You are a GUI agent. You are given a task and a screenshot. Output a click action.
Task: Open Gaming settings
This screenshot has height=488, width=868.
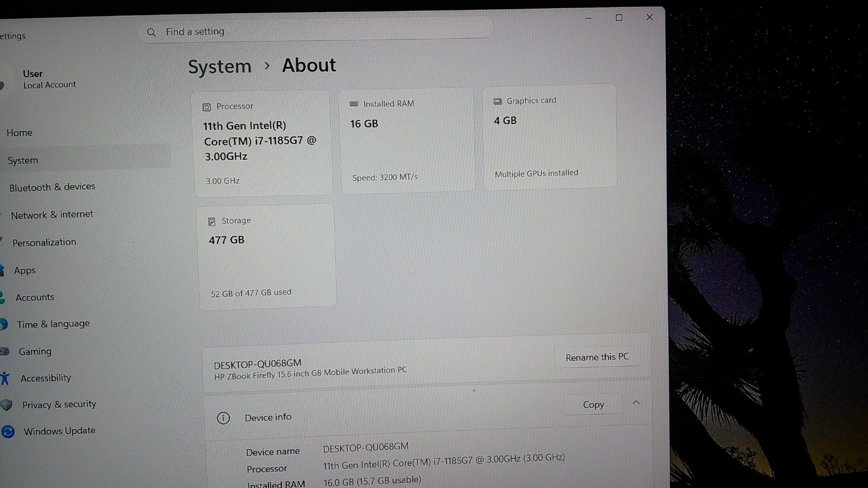click(x=35, y=351)
